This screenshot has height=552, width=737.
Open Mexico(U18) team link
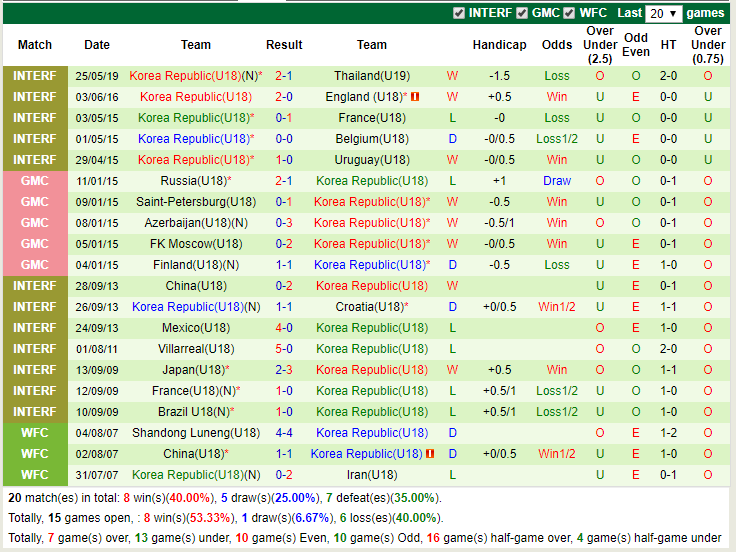tap(196, 328)
